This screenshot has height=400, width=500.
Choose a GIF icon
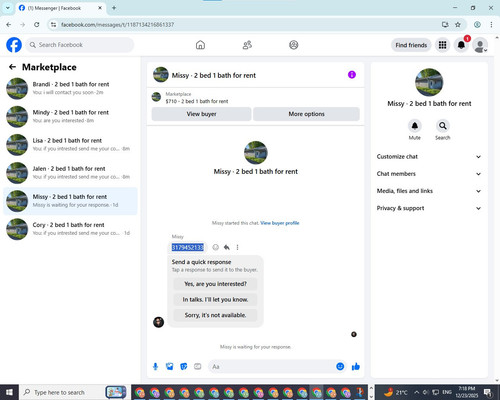198,367
